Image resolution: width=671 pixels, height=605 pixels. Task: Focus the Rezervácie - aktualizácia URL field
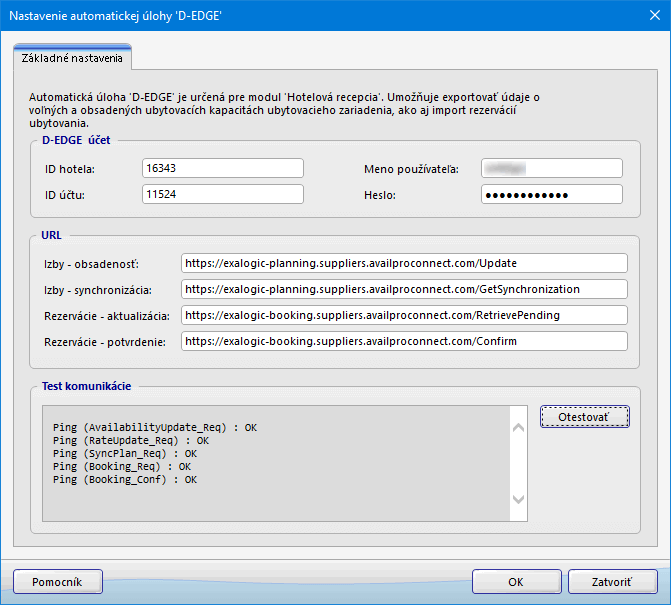tap(404, 315)
